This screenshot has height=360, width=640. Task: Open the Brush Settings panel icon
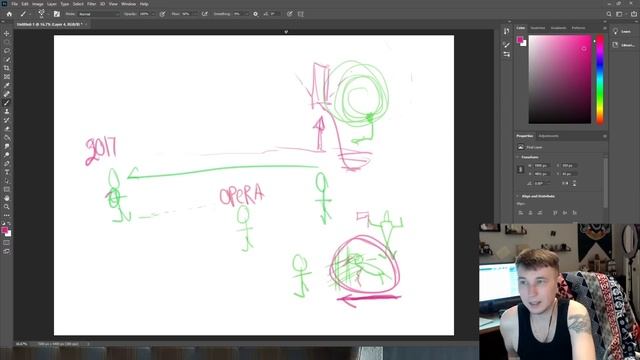coord(57,14)
